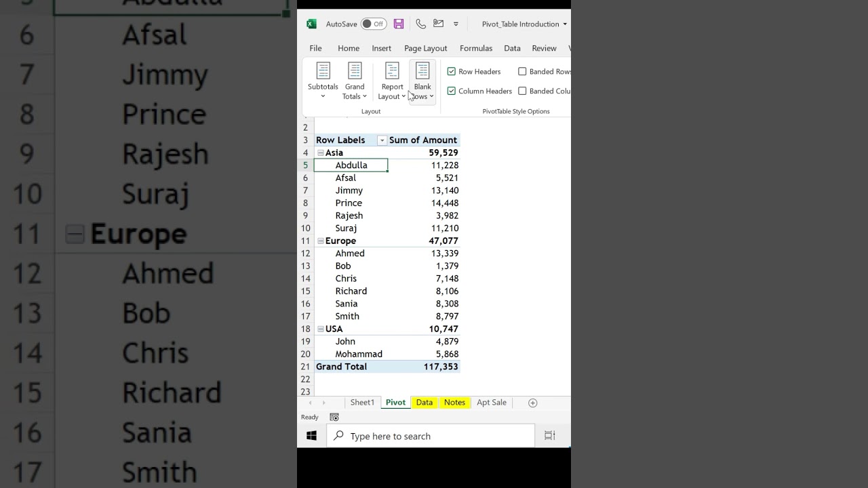This screenshot has width=868, height=488.
Task: Open the Sheet1 worksheet tab
Action: 362,403
